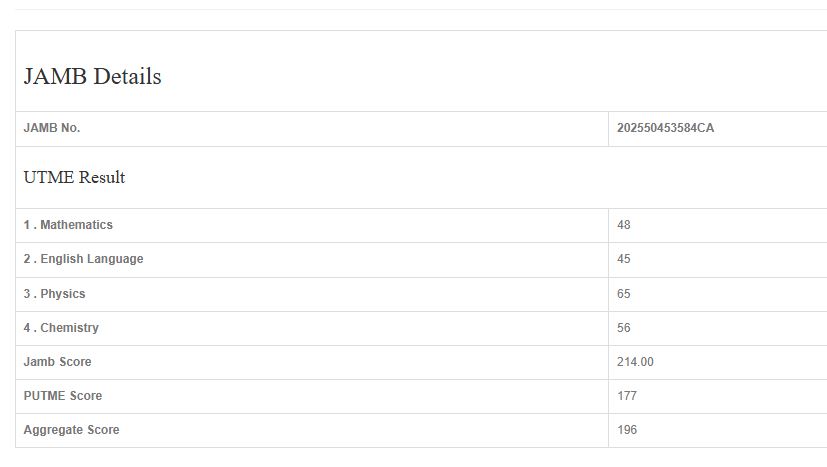Click the JAMB No. label
827x467 pixels.
52,128
